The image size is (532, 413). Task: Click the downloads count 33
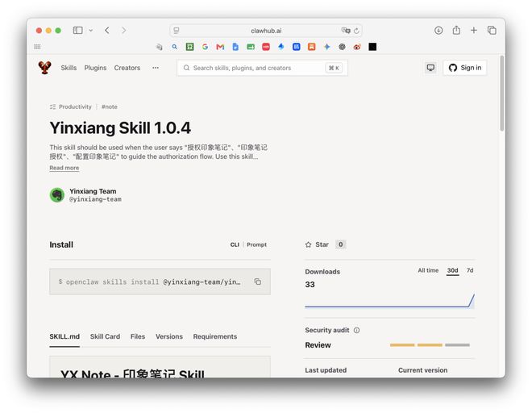click(310, 285)
